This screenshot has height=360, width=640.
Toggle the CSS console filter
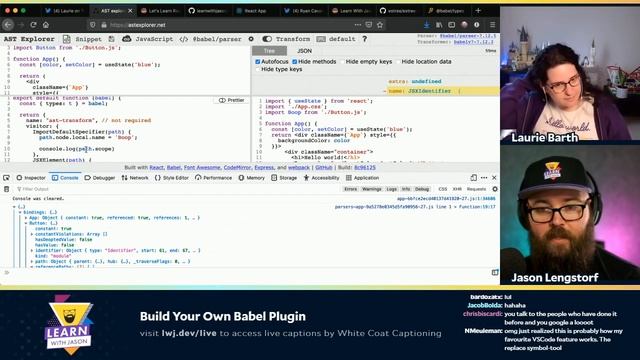point(442,189)
